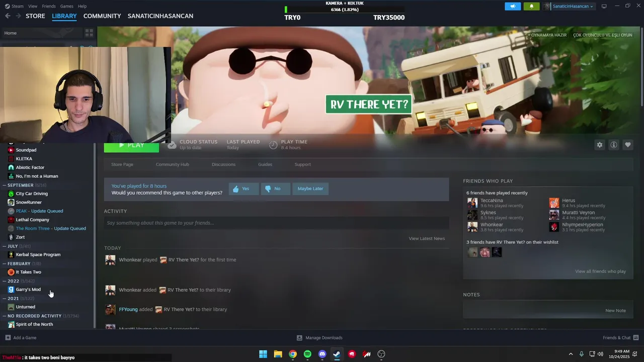644x362 pixels.
Task: Click Yes thumbs-up recommendation button
Action: point(244,189)
